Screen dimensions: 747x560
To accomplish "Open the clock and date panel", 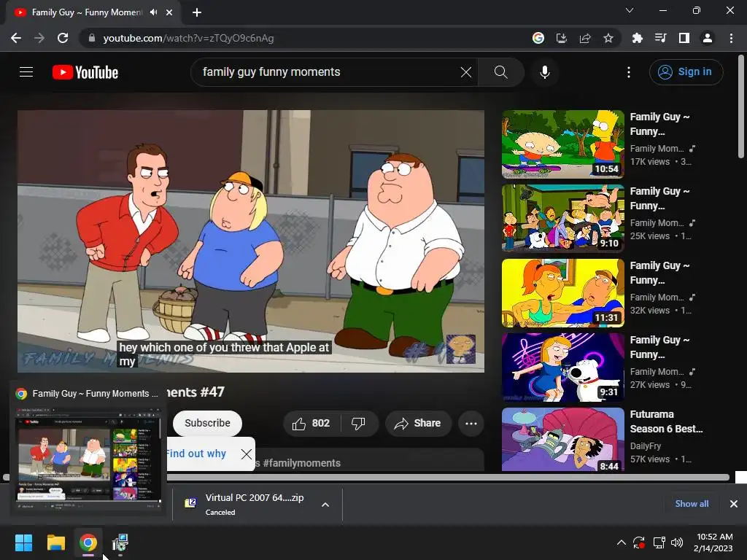I will point(713,542).
